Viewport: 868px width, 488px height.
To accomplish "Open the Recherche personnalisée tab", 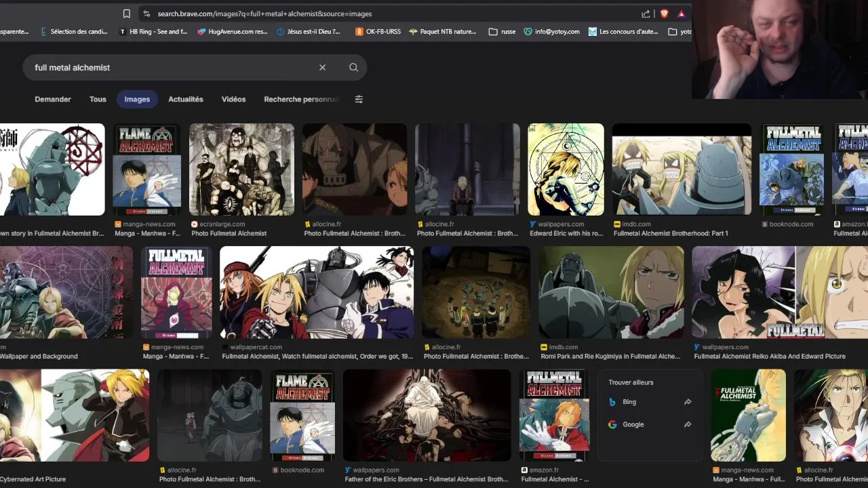I will tap(302, 99).
